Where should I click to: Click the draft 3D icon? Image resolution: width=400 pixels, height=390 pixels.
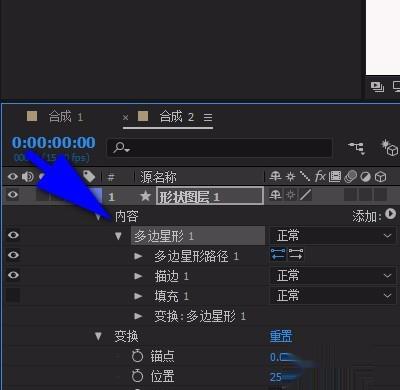pyautogui.click(x=389, y=148)
